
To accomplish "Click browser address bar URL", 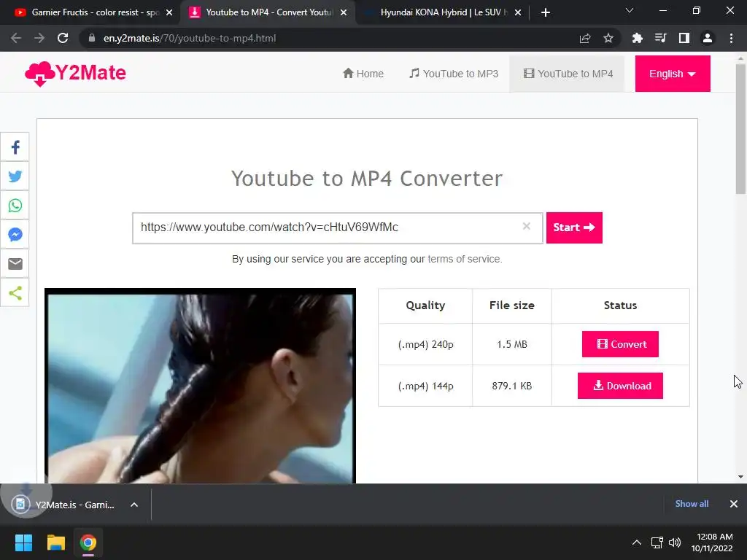I will tap(190, 38).
